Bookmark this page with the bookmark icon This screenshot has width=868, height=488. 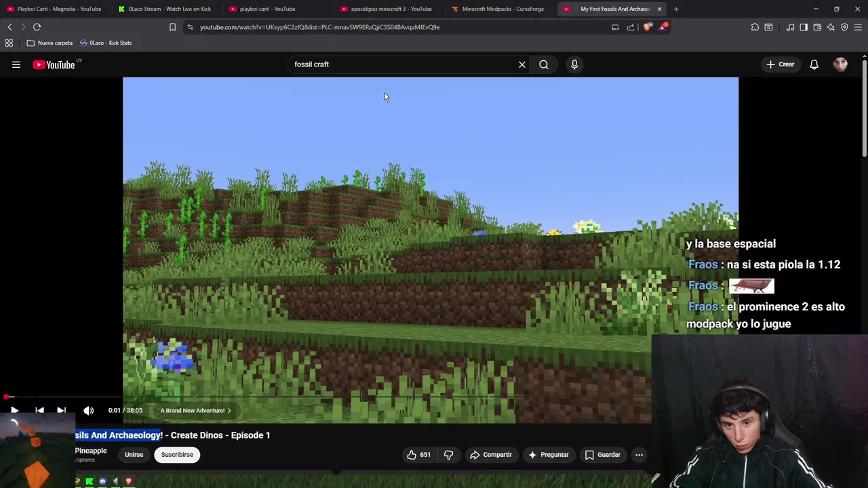pyautogui.click(x=172, y=27)
